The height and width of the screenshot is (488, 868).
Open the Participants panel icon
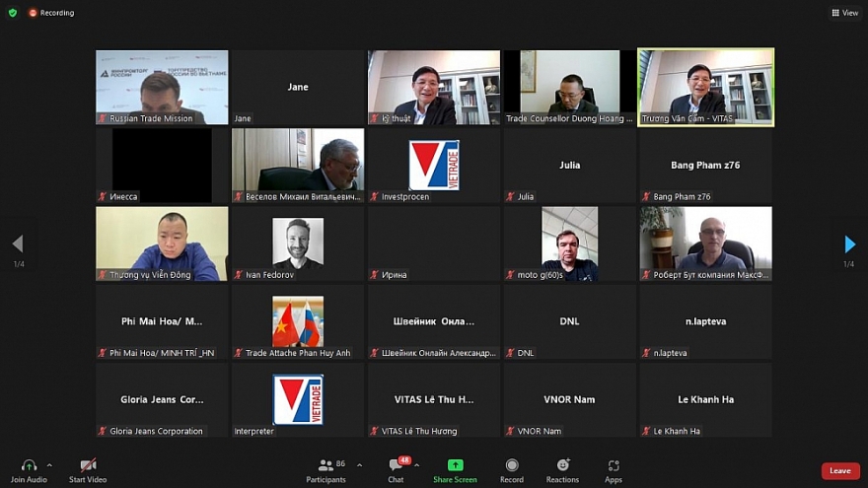pyautogui.click(x=325, y=465)
